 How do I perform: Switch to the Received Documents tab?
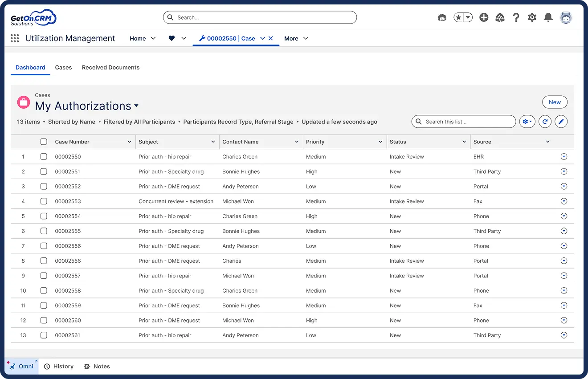coord(110,68)
